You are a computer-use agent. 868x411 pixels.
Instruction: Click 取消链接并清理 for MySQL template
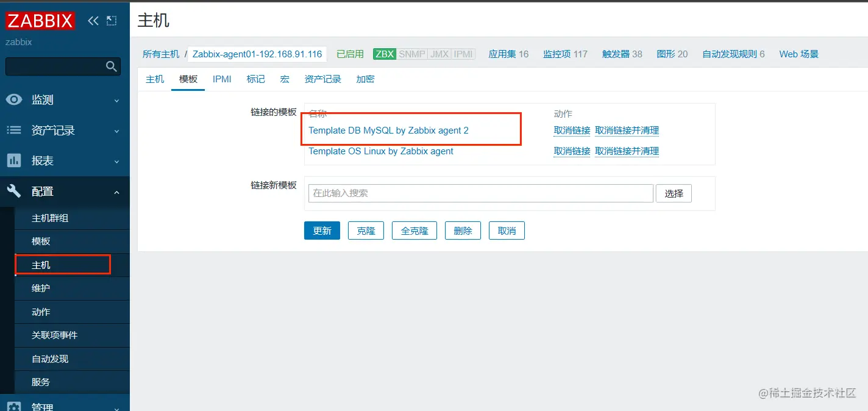pyautogui.click(x=627, y=130)
